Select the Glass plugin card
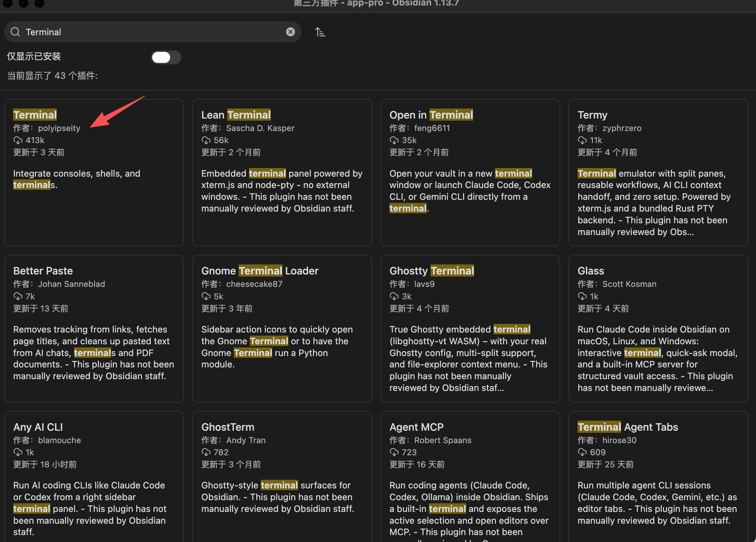The image size is (756, 542). pos(658,329)
